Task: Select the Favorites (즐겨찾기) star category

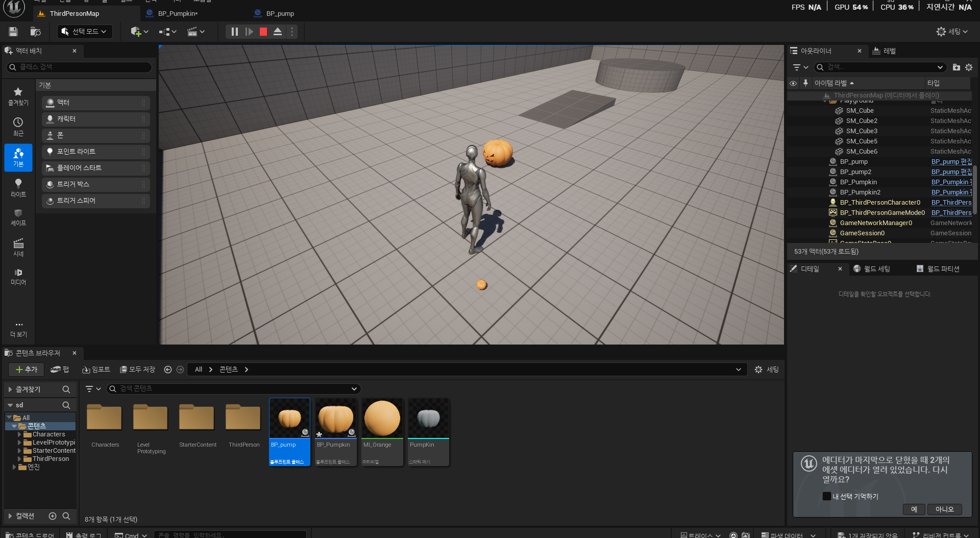Action: [18, 96]
